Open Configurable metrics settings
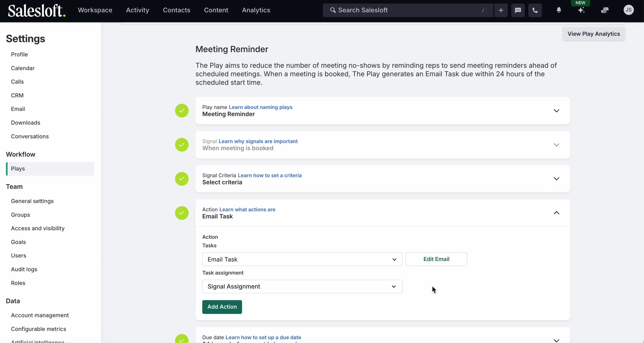This screenshot has height=343, width=644. (x=39, y=329)
